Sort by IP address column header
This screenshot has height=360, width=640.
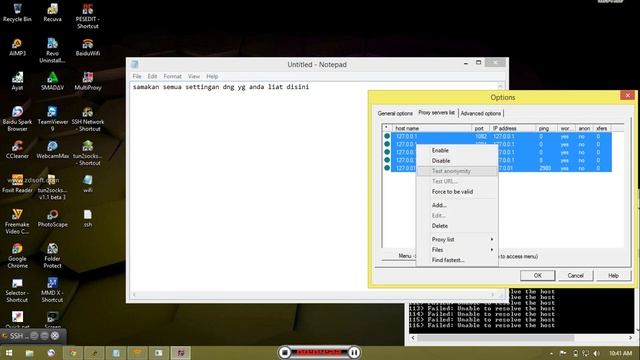click(x=513, y=128)
